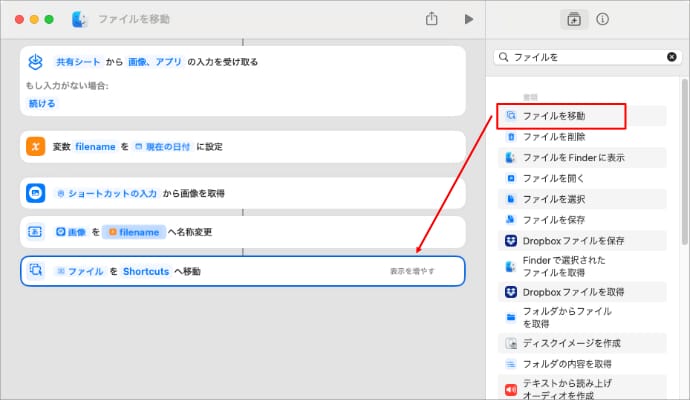Edit the filename variable name token
Viewport: 690px width, 400px height.
pyautogui.click(x=96, y=146)
